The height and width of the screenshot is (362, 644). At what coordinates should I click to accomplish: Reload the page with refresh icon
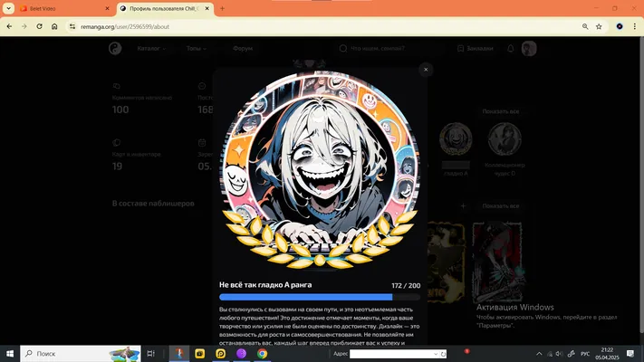pyautogui.click(x=39, y=26)
